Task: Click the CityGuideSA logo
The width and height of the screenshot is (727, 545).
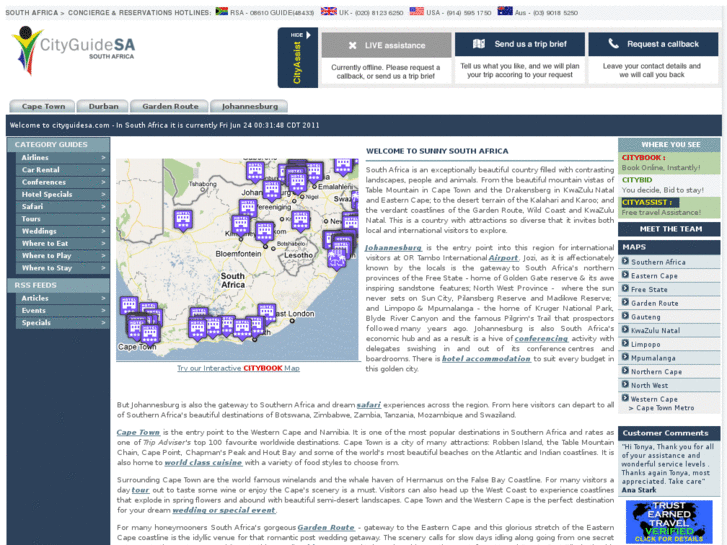Action: 73,50
